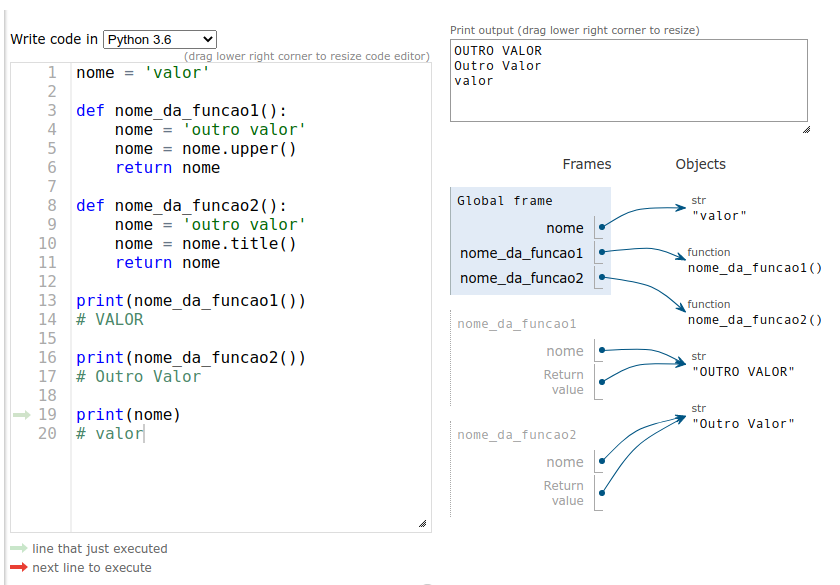Click the "OUTRO VALOR" string object

click(x=743, y=372)
